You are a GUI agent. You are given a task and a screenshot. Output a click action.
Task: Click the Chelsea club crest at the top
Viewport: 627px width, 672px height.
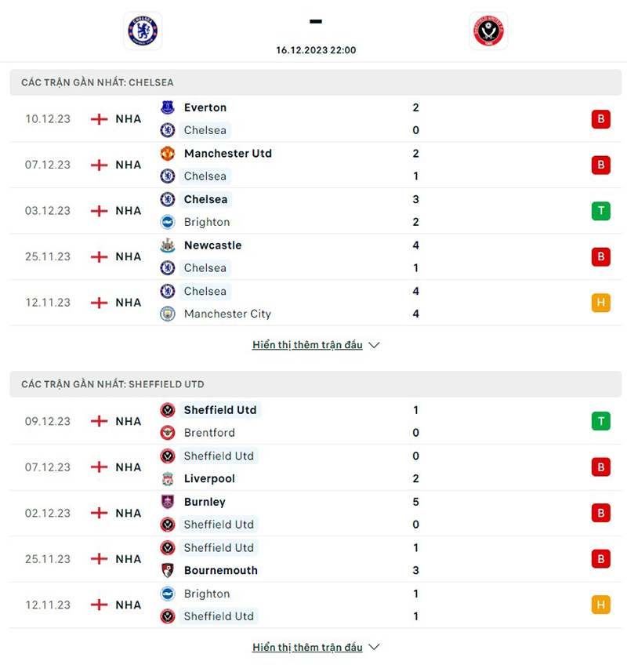pyautogui.click(x=143, y=31)
